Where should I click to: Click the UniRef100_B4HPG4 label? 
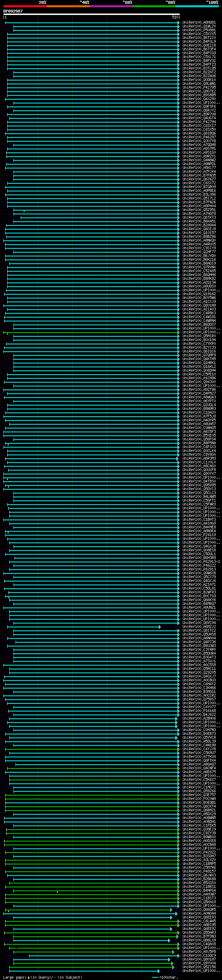pos(199,890)
